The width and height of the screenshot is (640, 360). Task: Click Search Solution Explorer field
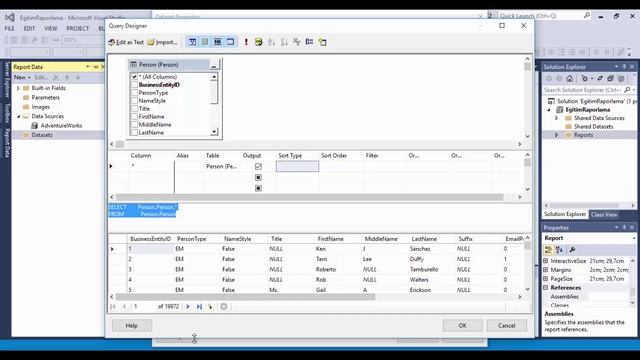coord(583,90)
